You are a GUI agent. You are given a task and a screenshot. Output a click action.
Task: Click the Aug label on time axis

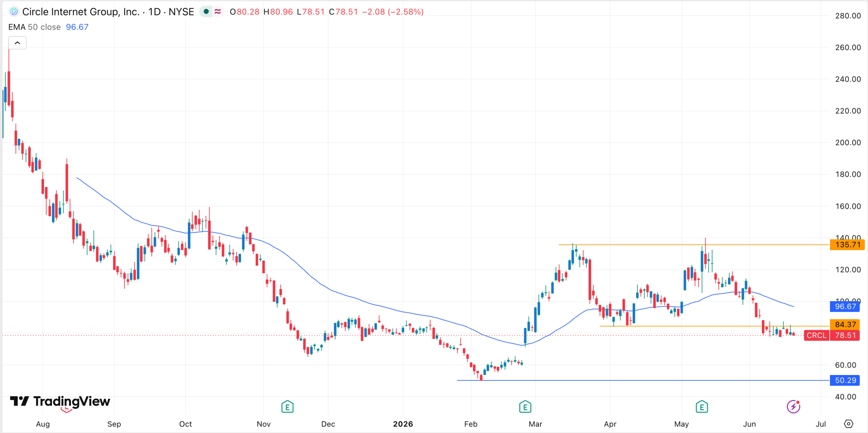click(43, 424)
